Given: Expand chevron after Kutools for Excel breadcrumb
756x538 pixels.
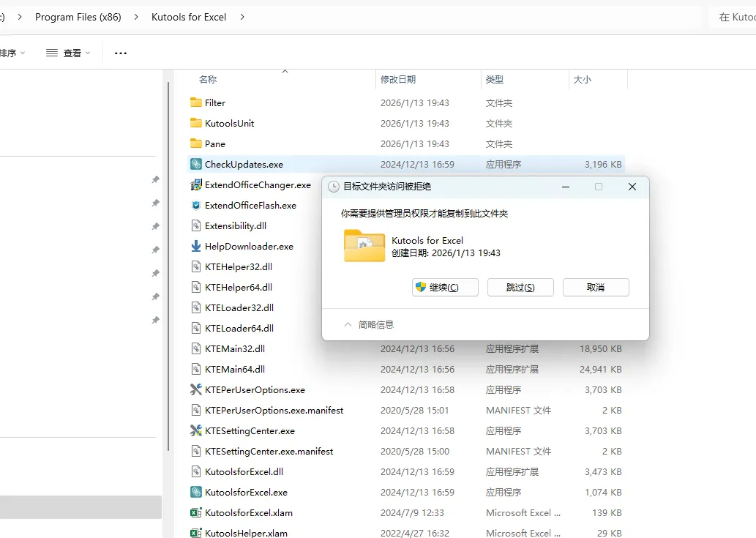Looking at the screenshot, I should [x=242, y=17].
